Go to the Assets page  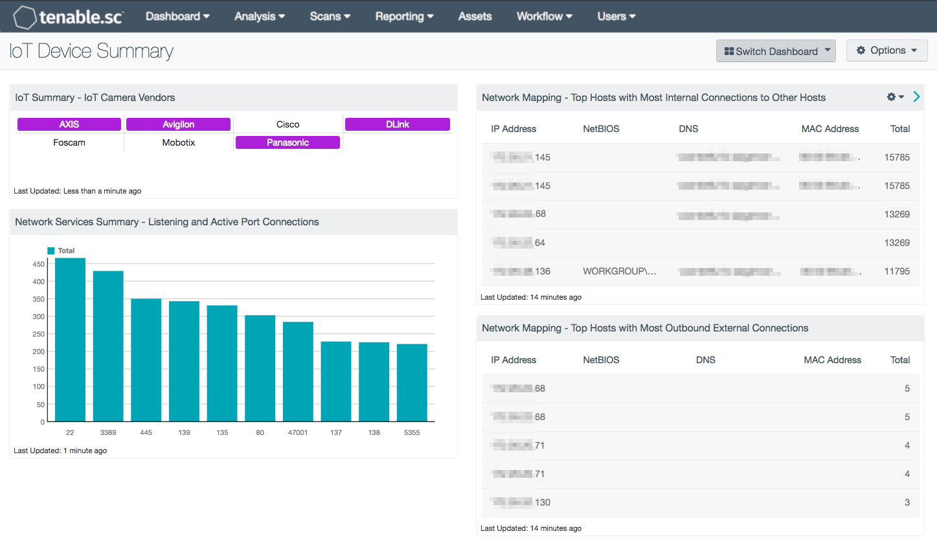tap(475, 16)
